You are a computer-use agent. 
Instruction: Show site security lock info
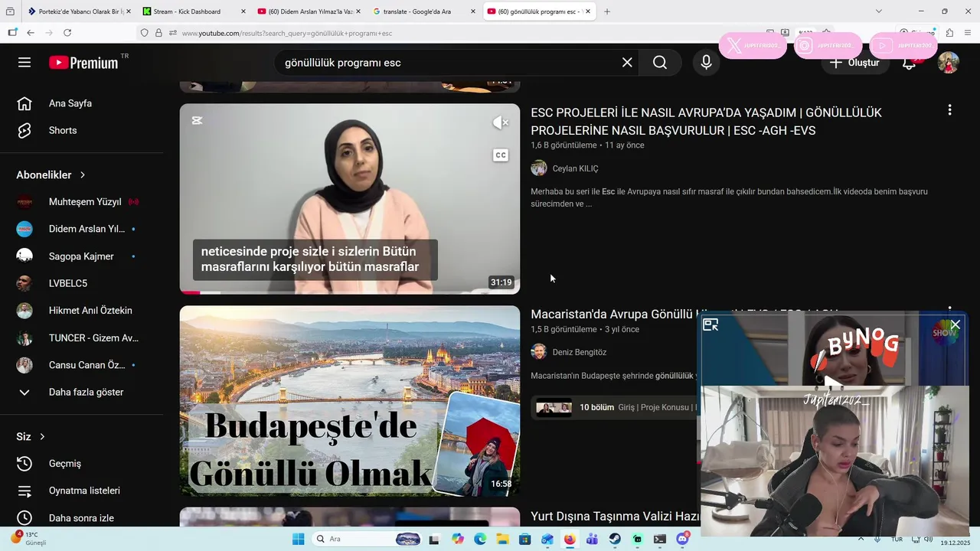point(158,33)
